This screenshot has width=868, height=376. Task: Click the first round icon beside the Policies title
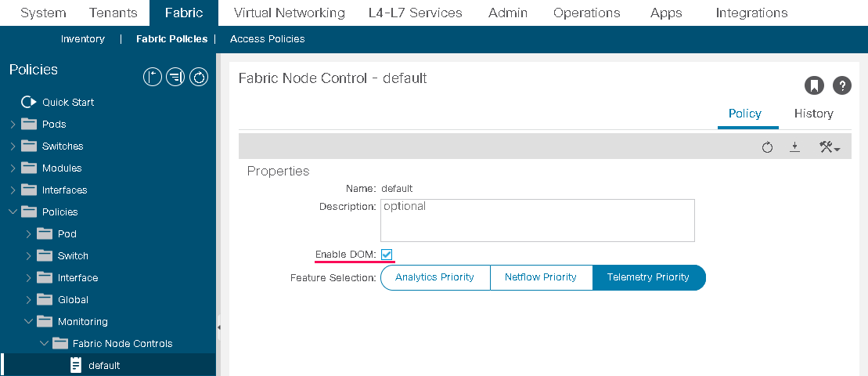click(152, 77)
